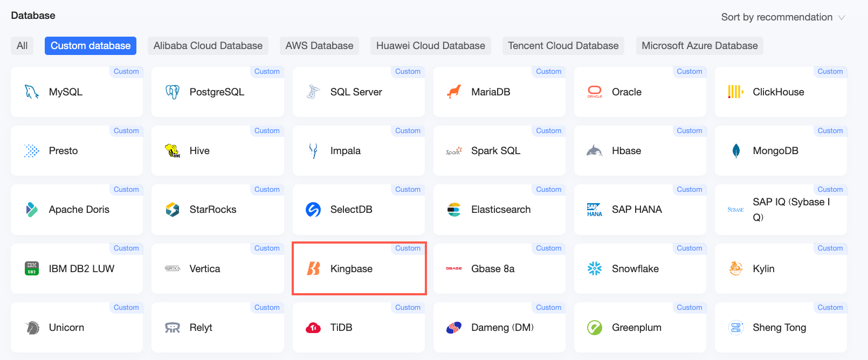The width and height of the screenshot is (868, 360).
Task: Click the Oracle red logo icon
Action: 595,92
